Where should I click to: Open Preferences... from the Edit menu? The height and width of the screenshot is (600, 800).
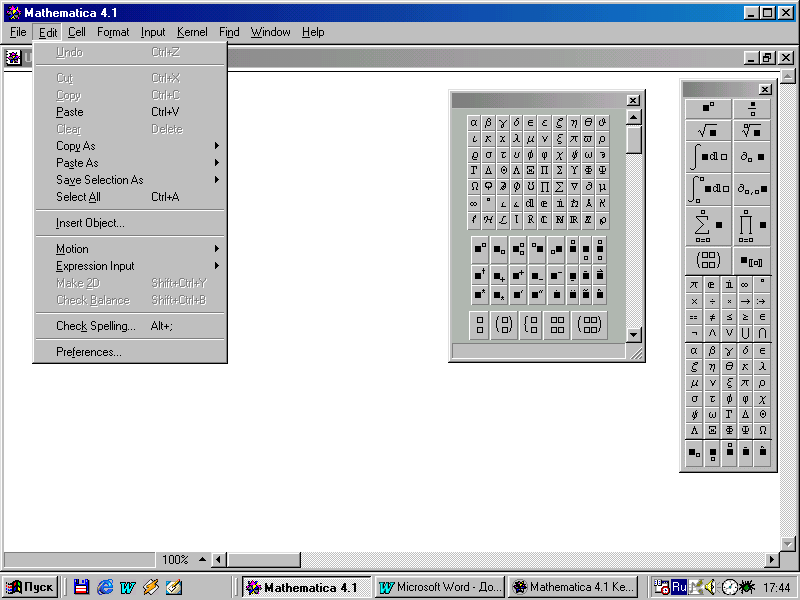tap(130, 352)
